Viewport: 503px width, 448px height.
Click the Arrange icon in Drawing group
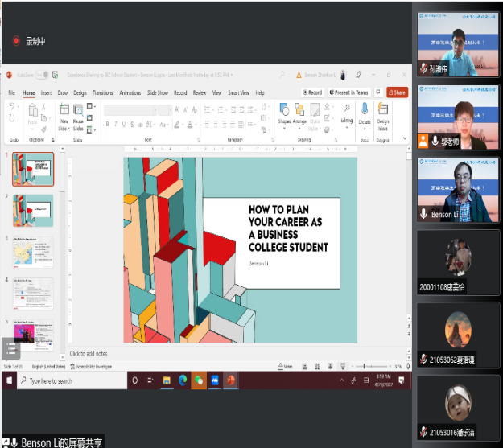point(300,111)
